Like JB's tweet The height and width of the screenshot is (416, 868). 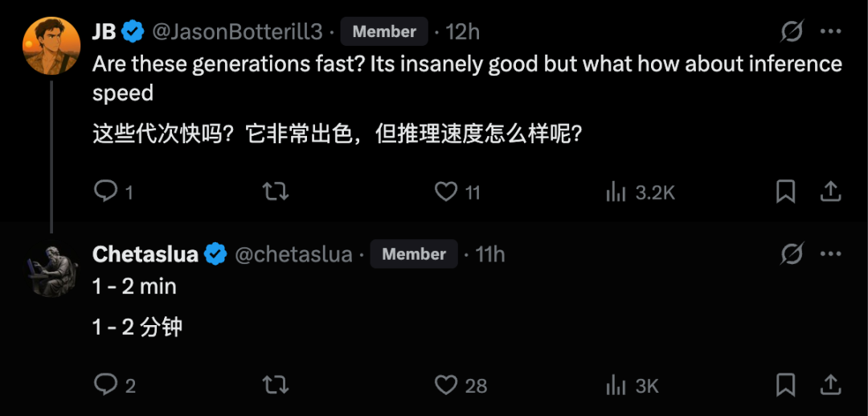pos(446,192)
